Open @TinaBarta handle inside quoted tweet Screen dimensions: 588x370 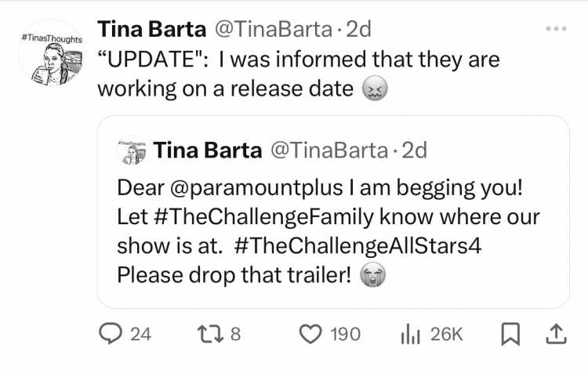click(x=329, y=151)
